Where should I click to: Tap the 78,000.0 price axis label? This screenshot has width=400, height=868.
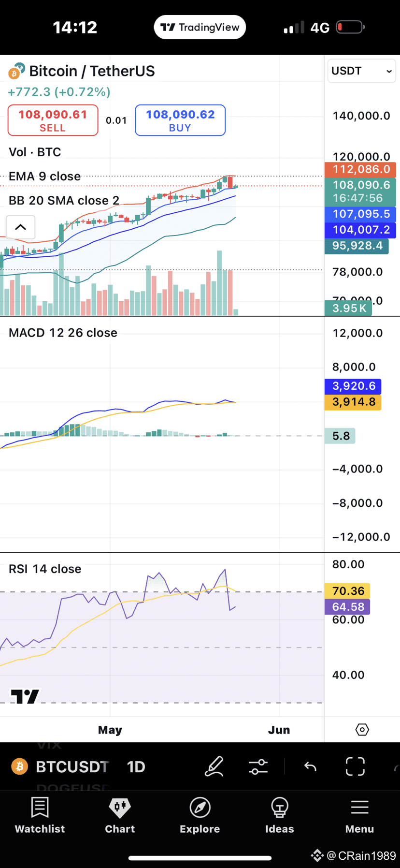point(357,272)
